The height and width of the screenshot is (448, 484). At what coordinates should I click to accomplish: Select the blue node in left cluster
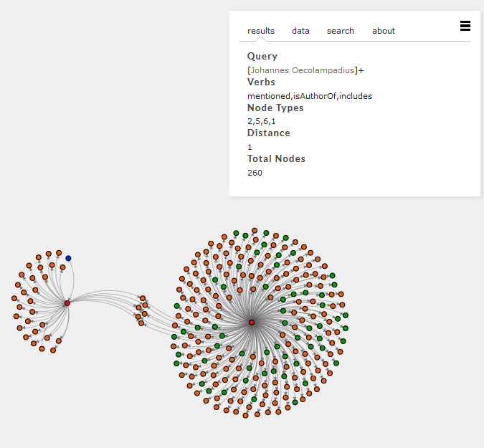coord(68,258)
